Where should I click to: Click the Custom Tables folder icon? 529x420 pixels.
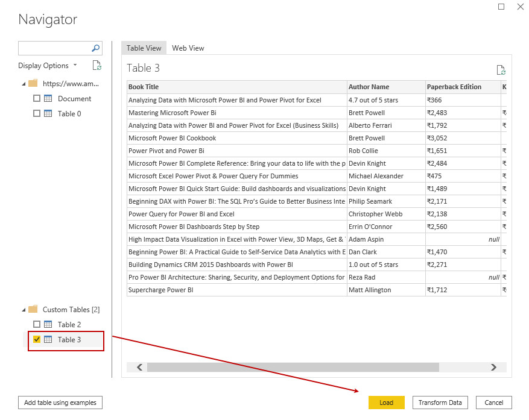(33, 309)
